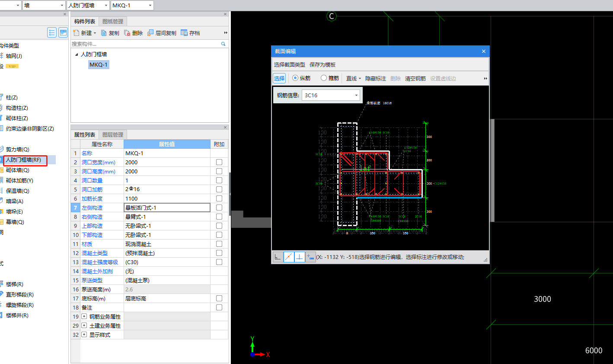Select the 纵筋 radio button
613x364 pixels.
295,78
